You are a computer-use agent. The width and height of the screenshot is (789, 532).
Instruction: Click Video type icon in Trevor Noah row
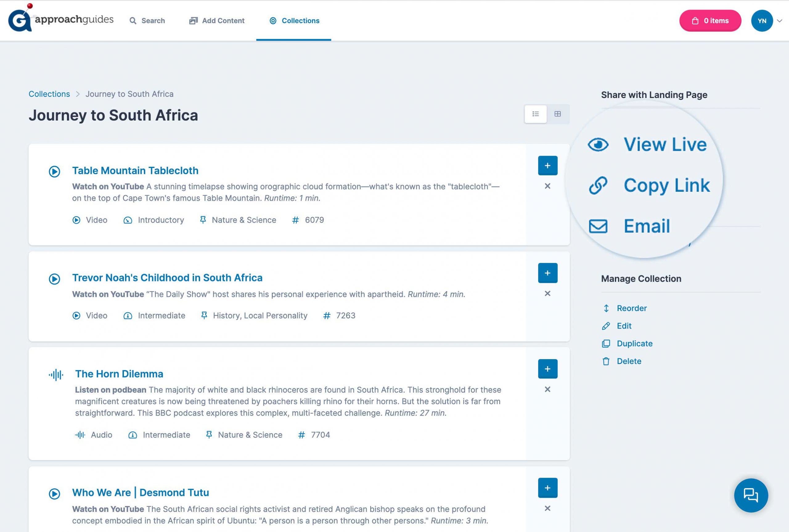point(76,316)
